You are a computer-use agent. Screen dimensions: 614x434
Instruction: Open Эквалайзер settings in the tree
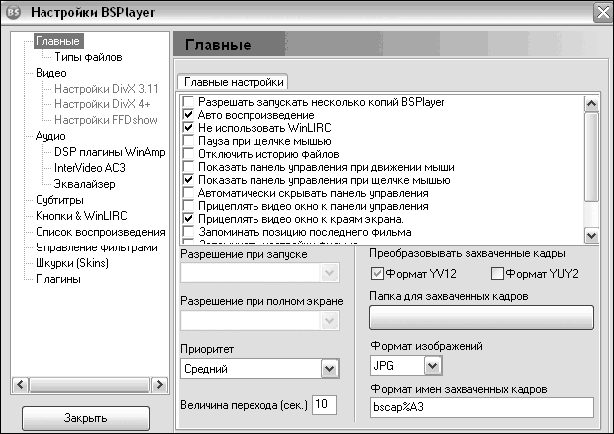coord(85,184)
